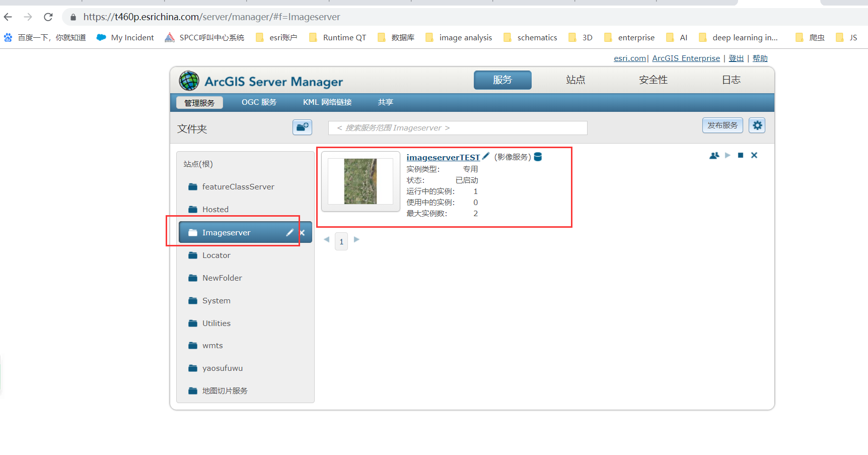Start the service using the play icon
The width and height of the screenshot is (868, 455).
pos(727,155)
